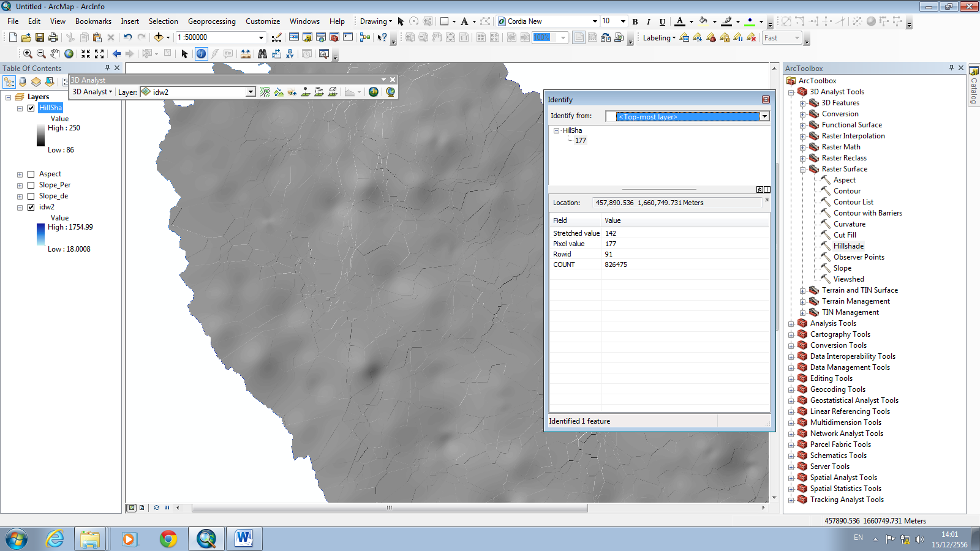The width and height of the screenshot is (980, 551).
Task: Open the Geoprocessing menu
Action: tap(212, 21)
